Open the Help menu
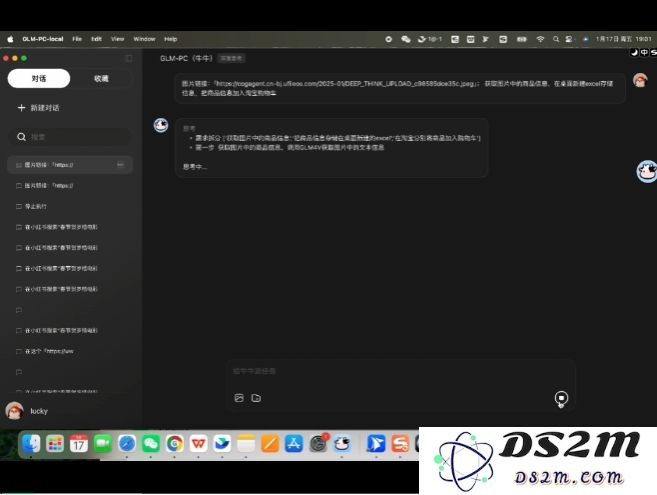Screen dimensions: 657x495 tap(171, 39)
